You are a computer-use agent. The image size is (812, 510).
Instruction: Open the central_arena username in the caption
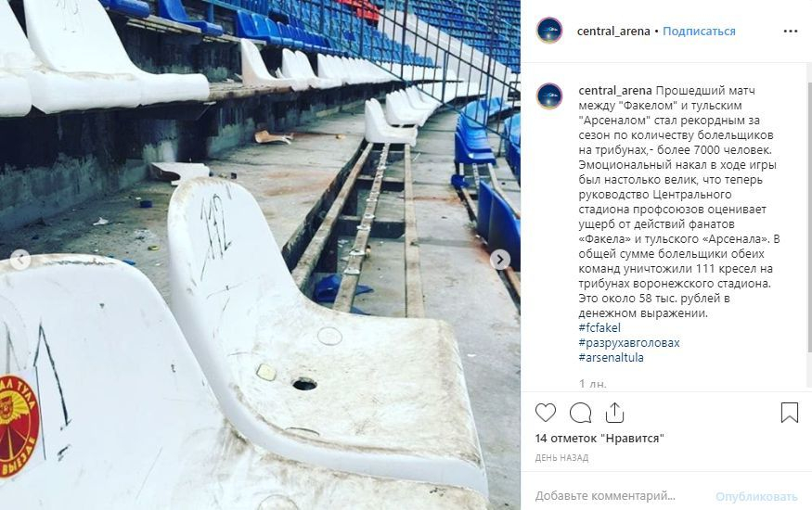coord(615,91)
